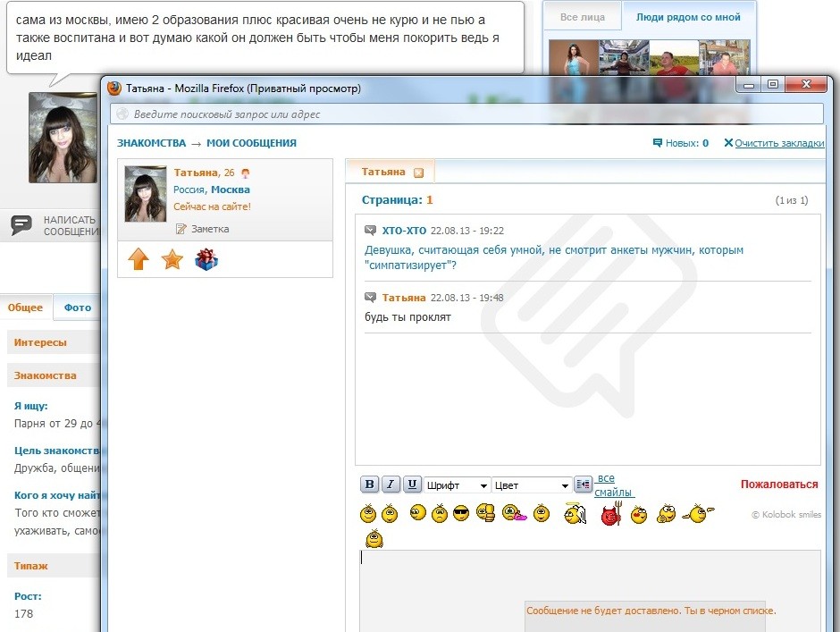The image size is (840, 632).
Task: Toggle underline text formatting
Action: 412,485
